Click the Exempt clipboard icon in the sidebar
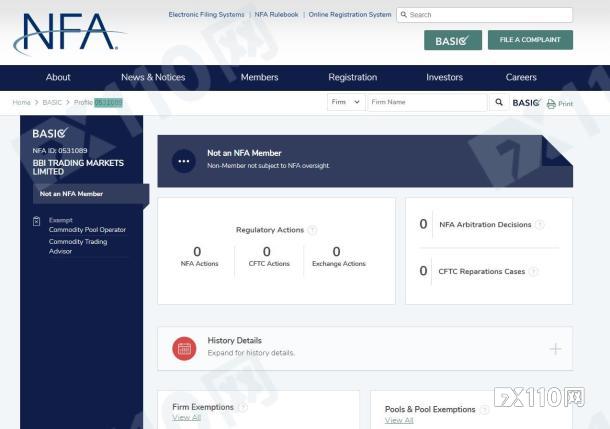610x429 pixels. [x=37, y=221]
